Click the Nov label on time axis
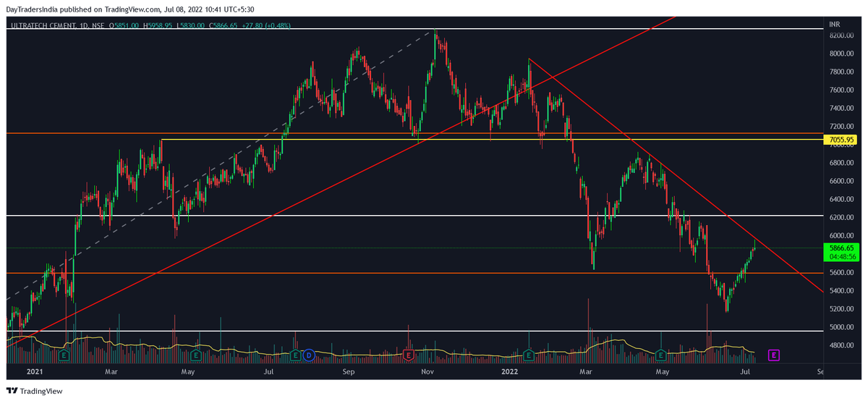This screenshot has width=868, height=401. coord(427,372)
